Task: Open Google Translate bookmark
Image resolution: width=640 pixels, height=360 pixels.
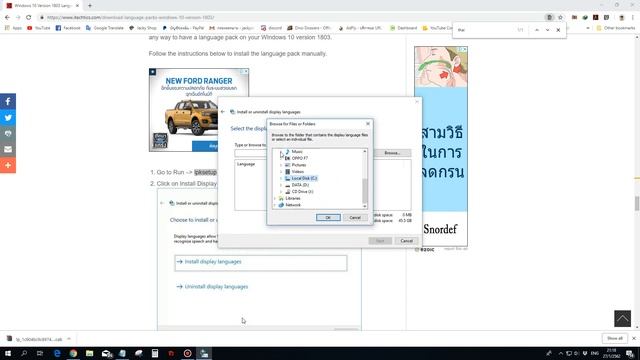Action: 104,28
